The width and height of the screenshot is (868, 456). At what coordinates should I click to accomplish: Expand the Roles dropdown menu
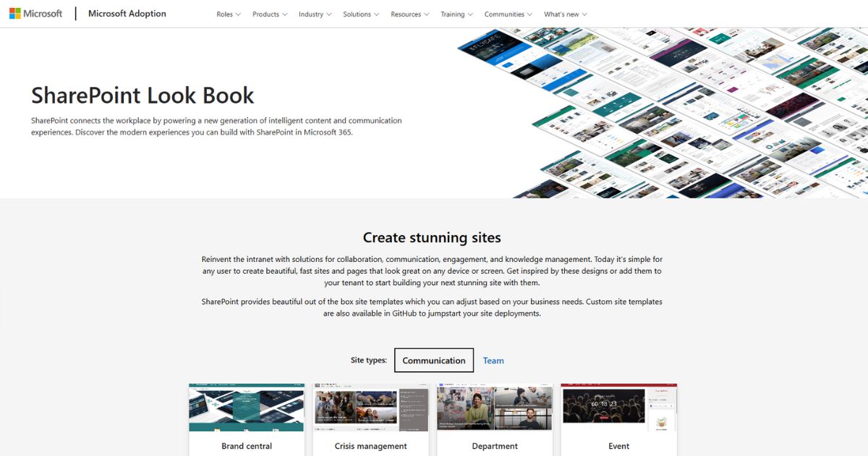click(x=229, y=14)
